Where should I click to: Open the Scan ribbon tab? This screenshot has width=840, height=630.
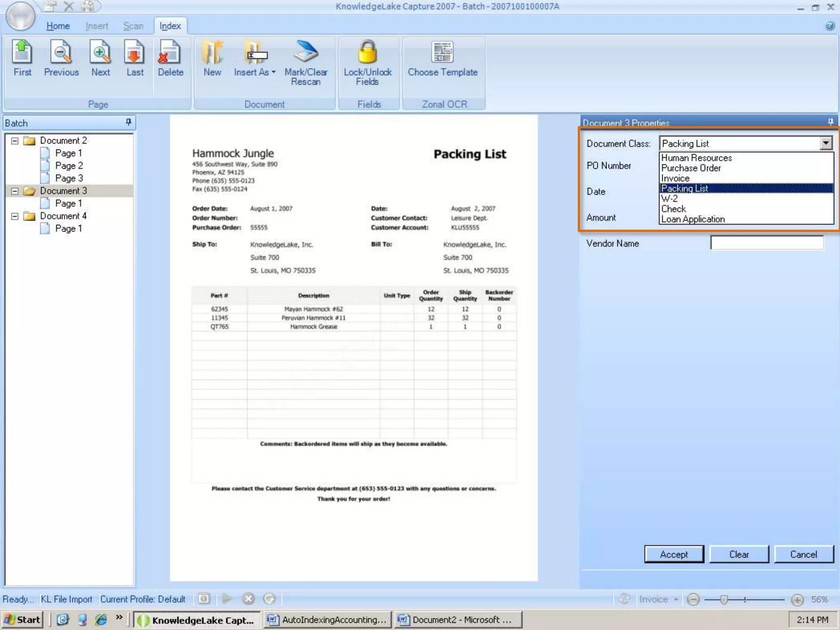(133, 26)
